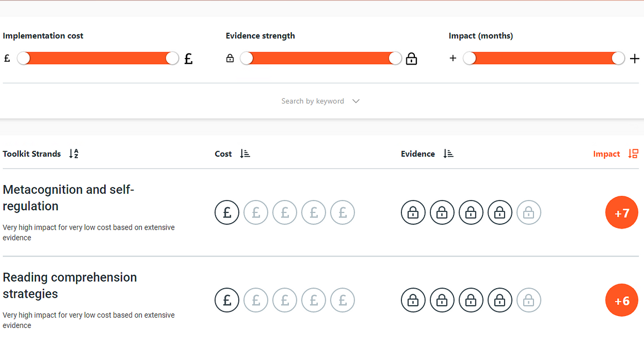
Task: Click the orange Impact sort icon
Action: click(633, 154)
